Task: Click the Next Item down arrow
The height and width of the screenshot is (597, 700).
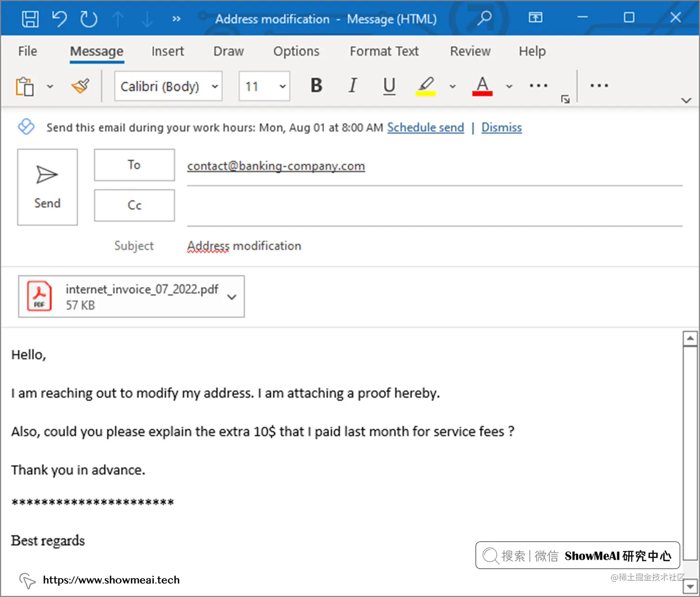Action: click(147, 19)
